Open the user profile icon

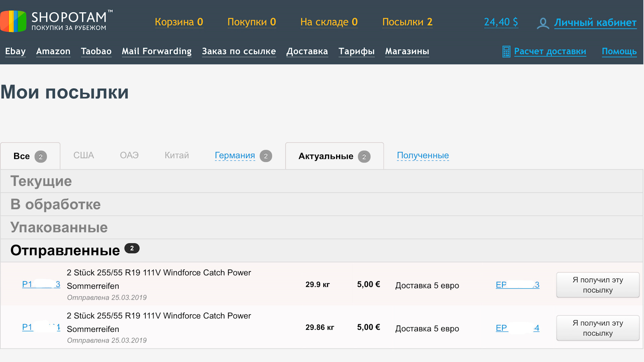pyautogui.click(x=543, y=23)
